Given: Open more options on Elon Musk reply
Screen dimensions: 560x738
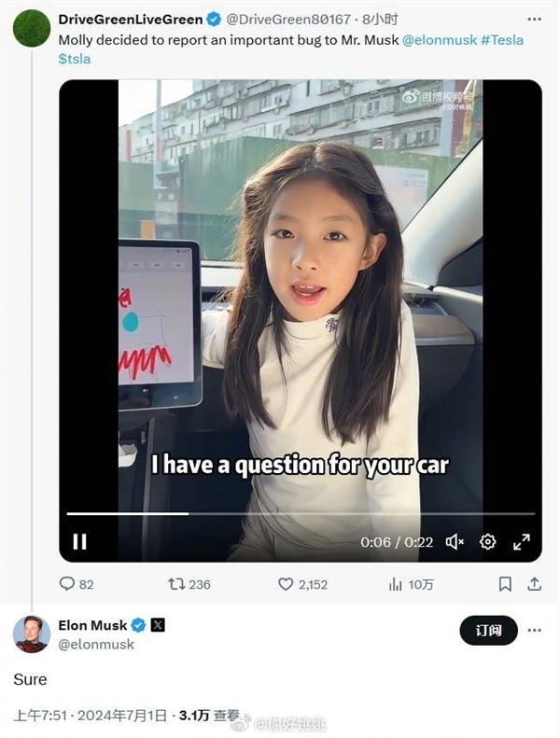Looking at the screenshot, I should [535, 631].
